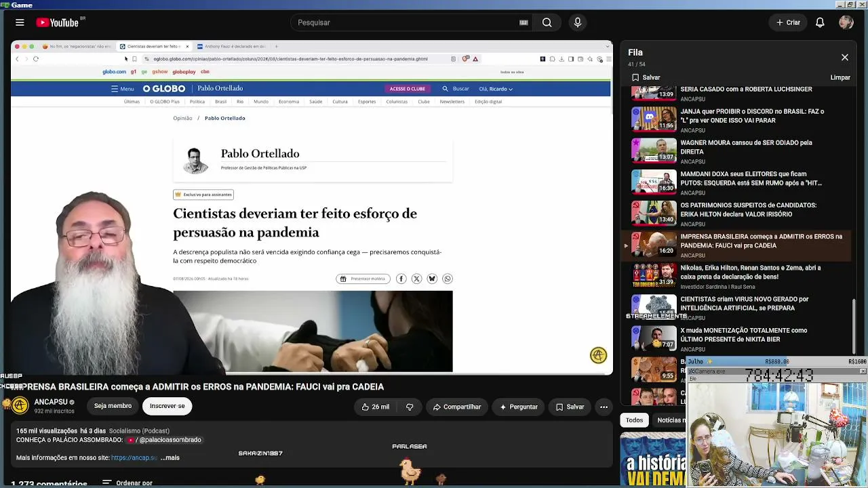Open YouTube notifications bell
868x488 pixels.
click(820, 22)
